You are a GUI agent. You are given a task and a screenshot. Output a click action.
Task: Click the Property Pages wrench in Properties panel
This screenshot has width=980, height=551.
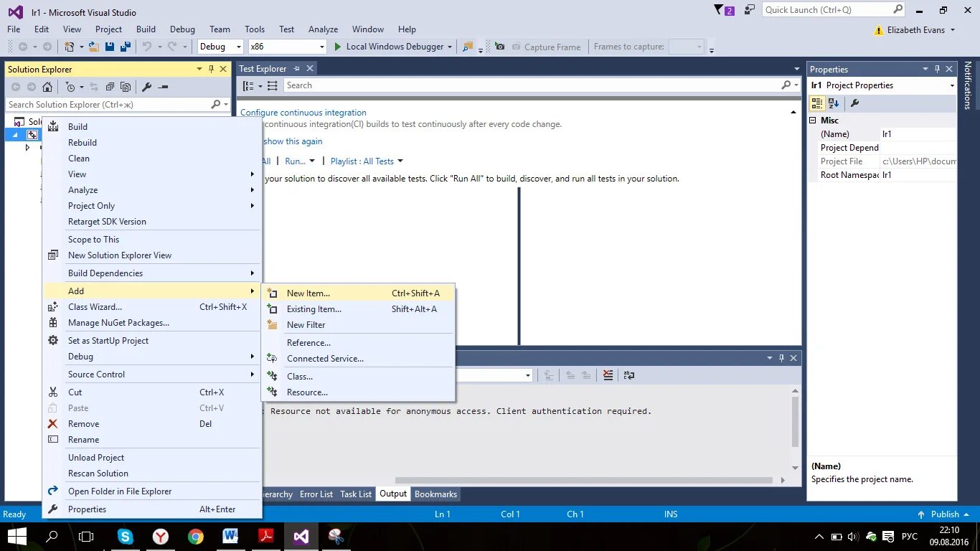pyautogui.click(x=854, y=103)
